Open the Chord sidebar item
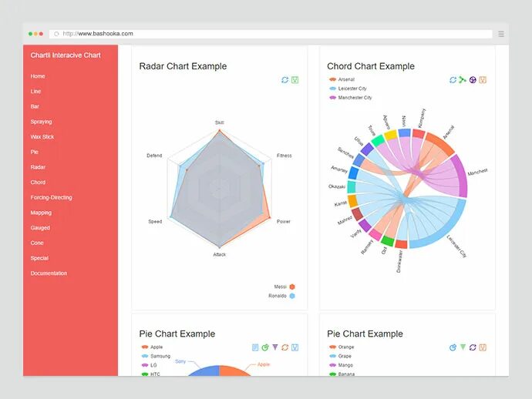 (x=38, y=183)
